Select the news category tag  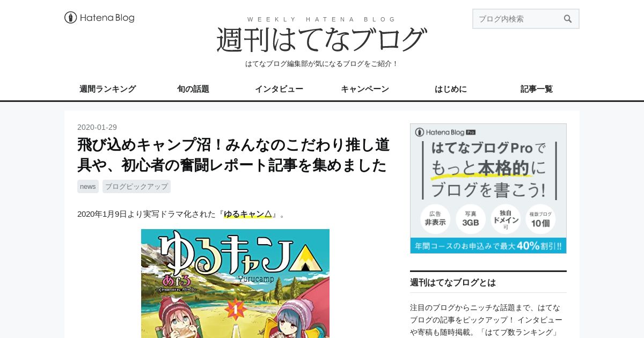click(x=88, y=186)
